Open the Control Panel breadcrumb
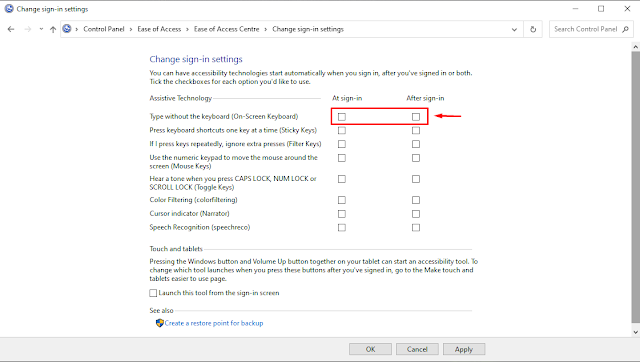The image size is (640, 362). point(104,29)
